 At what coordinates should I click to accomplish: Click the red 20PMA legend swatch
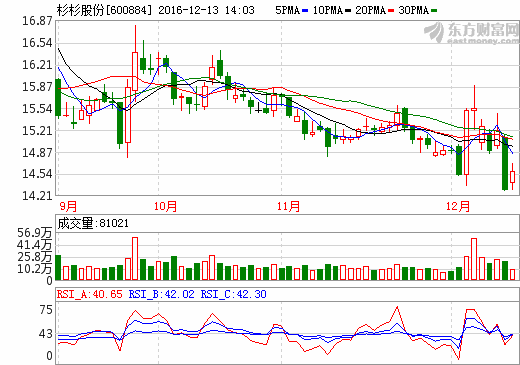click(x=391, y=11)
